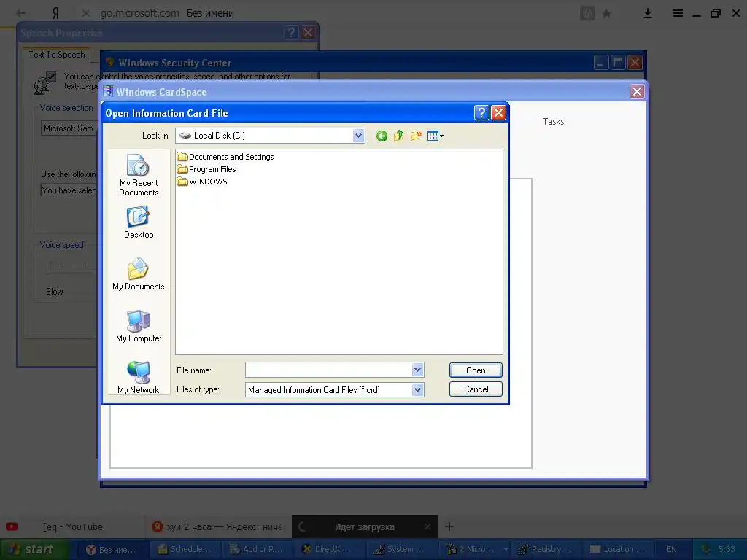Switch to Schedule taskbar item
The width and height of the screenshot is (747, 560).
[185, 550]
